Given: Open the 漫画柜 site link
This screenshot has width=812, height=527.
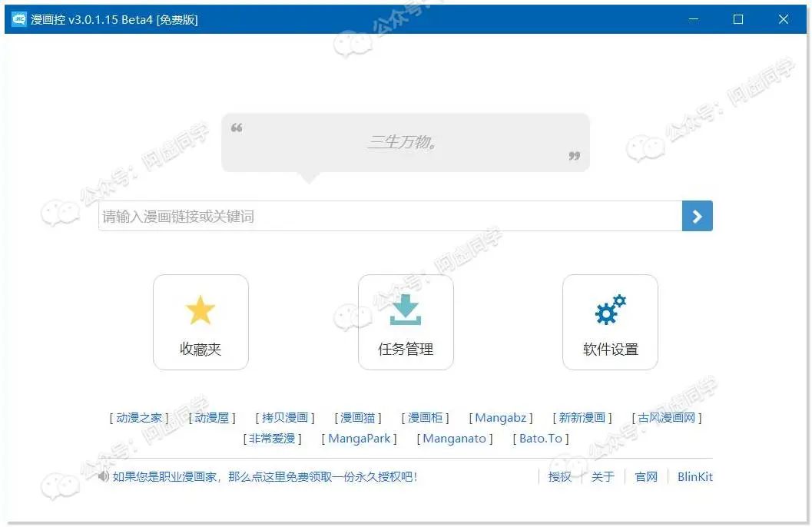Looking at the screenshot, I should (x=425, y=418).
